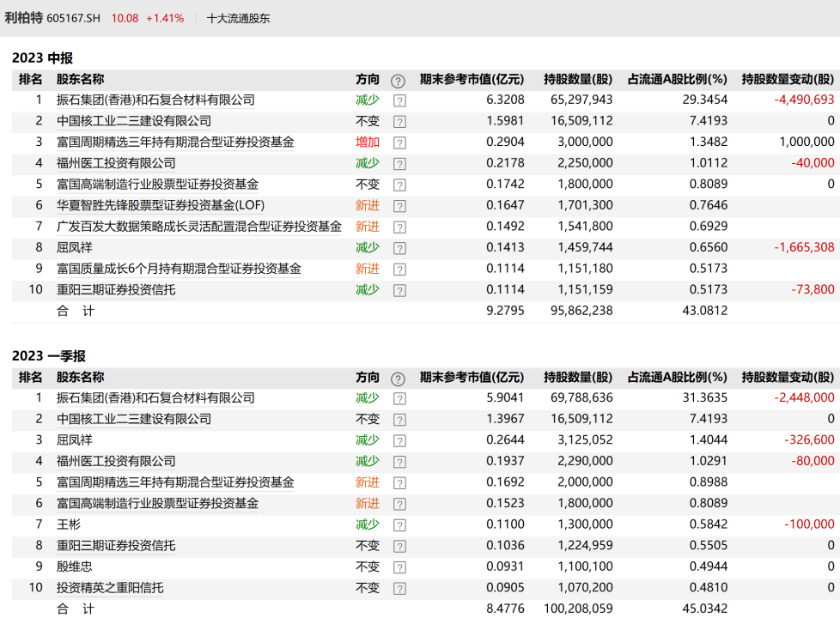The image size is (840, 618).
Task: Click the stock price 10.08
Action: (125, 18)
